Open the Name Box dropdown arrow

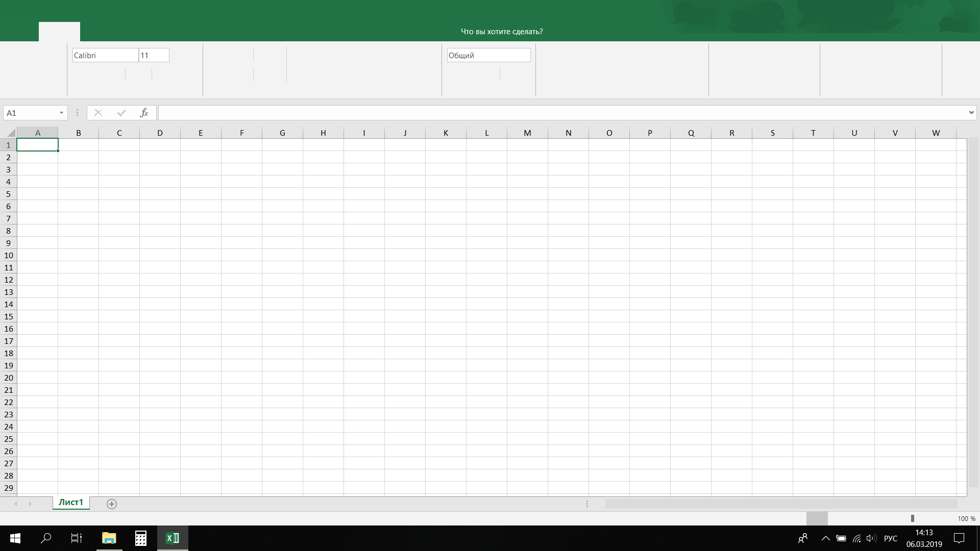click(x=61, y=113)
